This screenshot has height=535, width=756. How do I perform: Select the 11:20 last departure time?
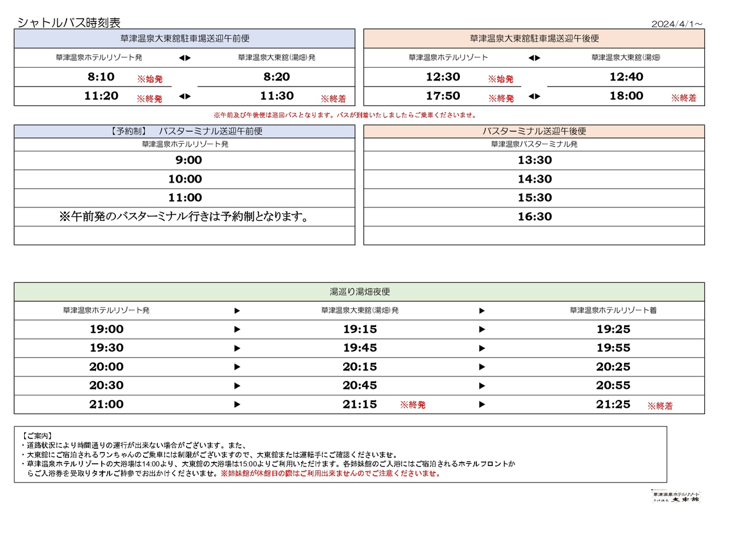tap(101, 95)
